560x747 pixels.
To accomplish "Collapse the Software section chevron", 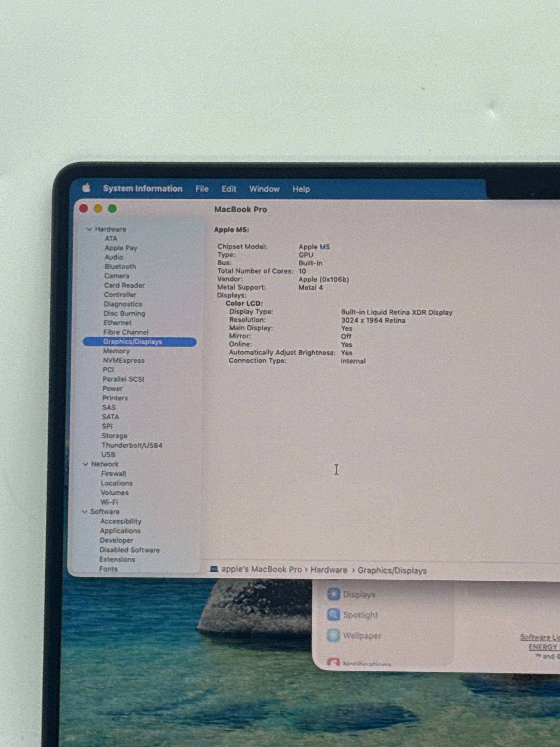I will (x=84, y=512).
